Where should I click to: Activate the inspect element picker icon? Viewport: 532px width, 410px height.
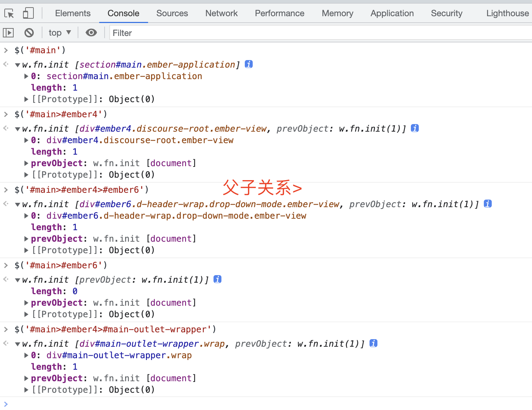coord(9,14)
